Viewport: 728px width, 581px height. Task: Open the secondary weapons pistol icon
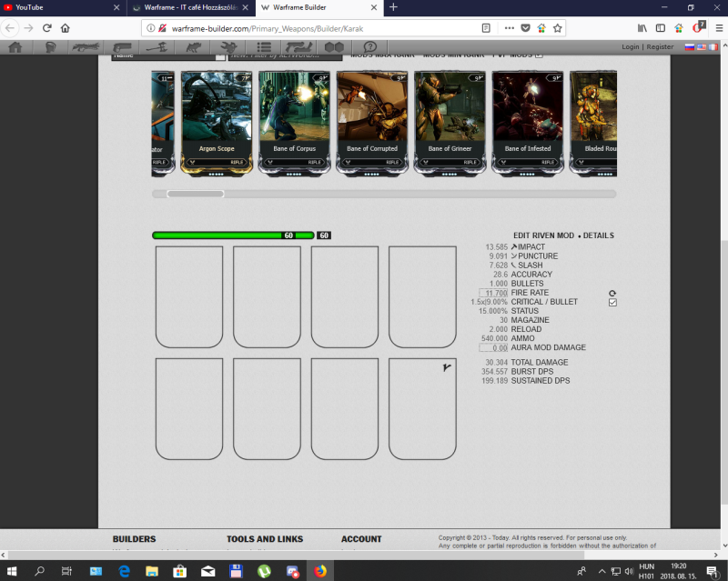pos(122,47)
